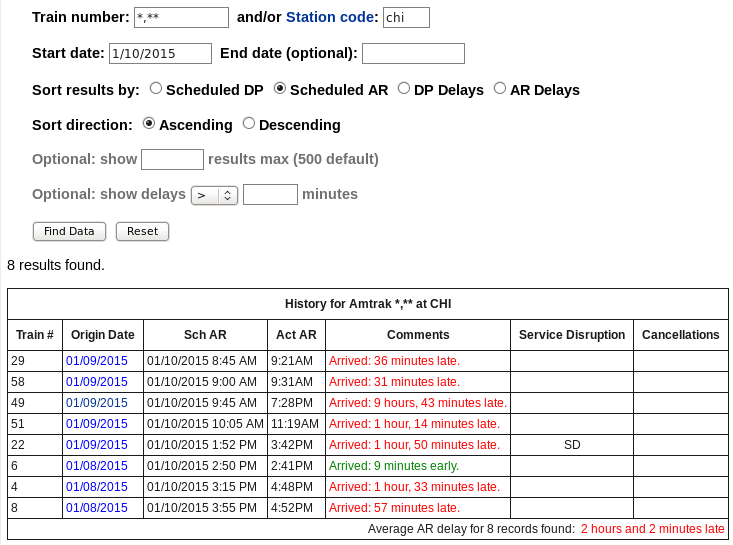Click actual arrival time 4:48PM
This screenshot has width=733, height=545.
(292, 487)
